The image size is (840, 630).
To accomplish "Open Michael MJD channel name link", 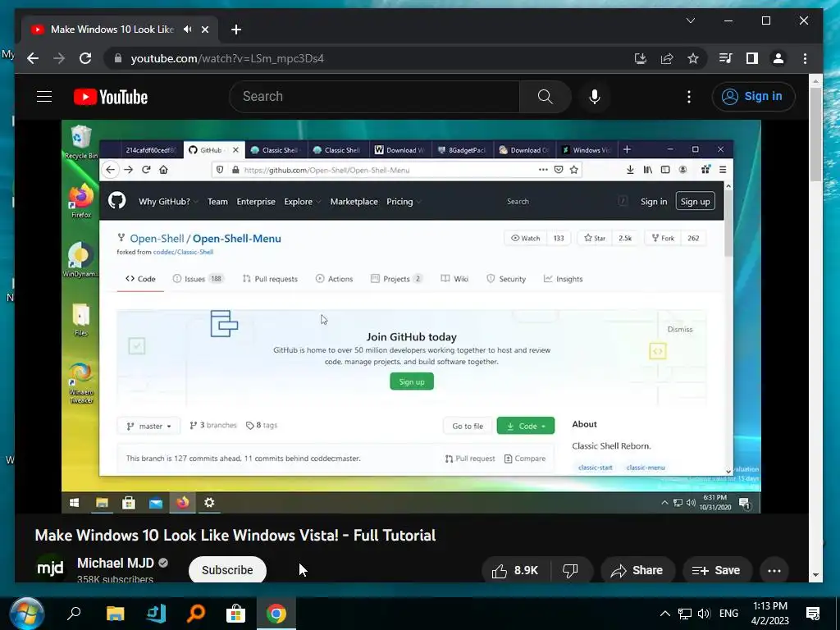I will coord(115,563).
